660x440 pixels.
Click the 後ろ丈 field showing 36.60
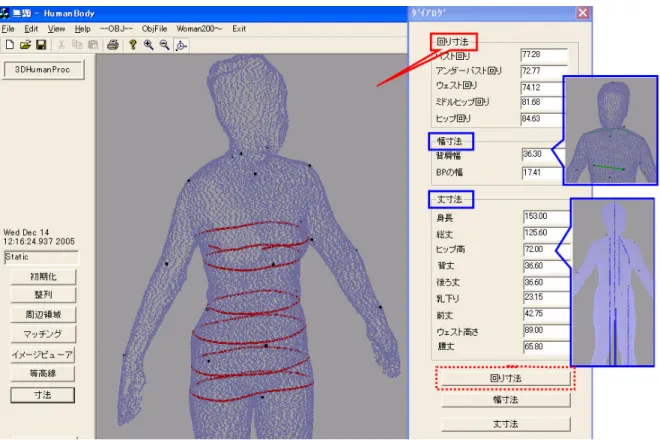click(x=547, y=283)
